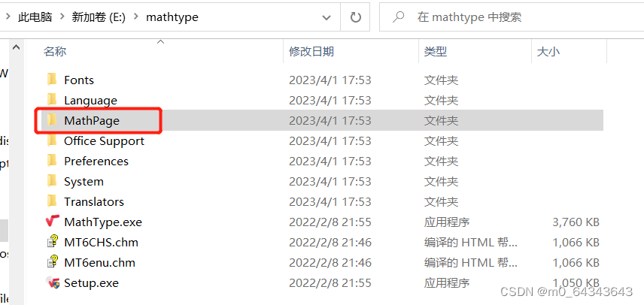The image size is (644, 305).
Task: Click the modified date of Translators folder
Action: [x=330, y=201]
